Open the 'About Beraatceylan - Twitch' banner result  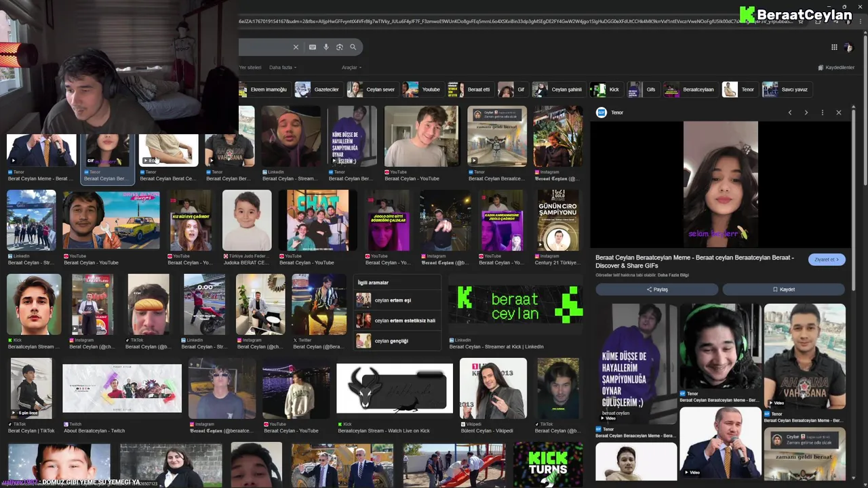click(x=122, y=389)
